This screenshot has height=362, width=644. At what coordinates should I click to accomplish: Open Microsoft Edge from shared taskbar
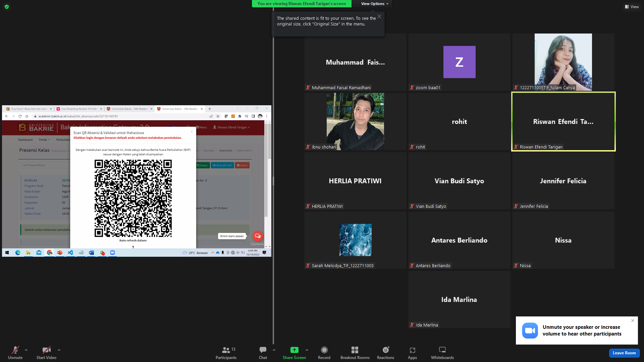click(x=18, y=253)
